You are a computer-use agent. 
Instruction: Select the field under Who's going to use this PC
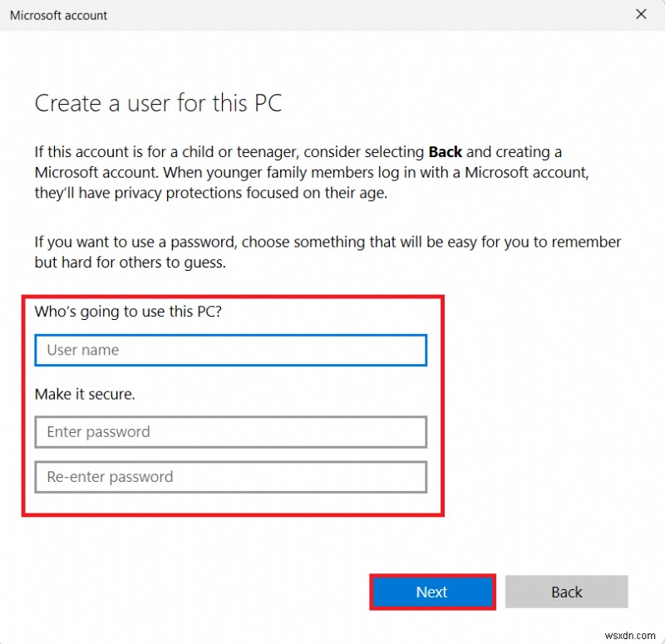click(x=230, y=350)
